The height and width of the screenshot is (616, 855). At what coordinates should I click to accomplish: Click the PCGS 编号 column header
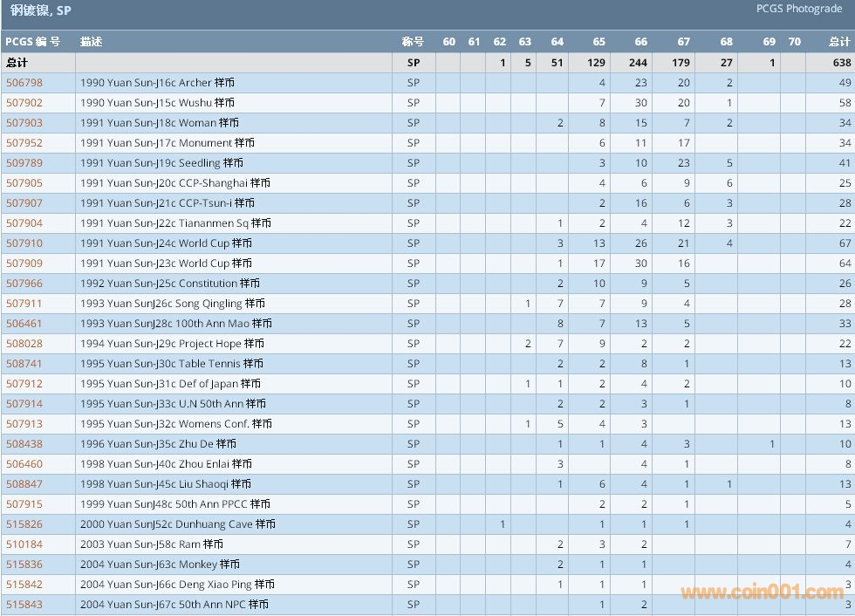click(x=33, y=42)
